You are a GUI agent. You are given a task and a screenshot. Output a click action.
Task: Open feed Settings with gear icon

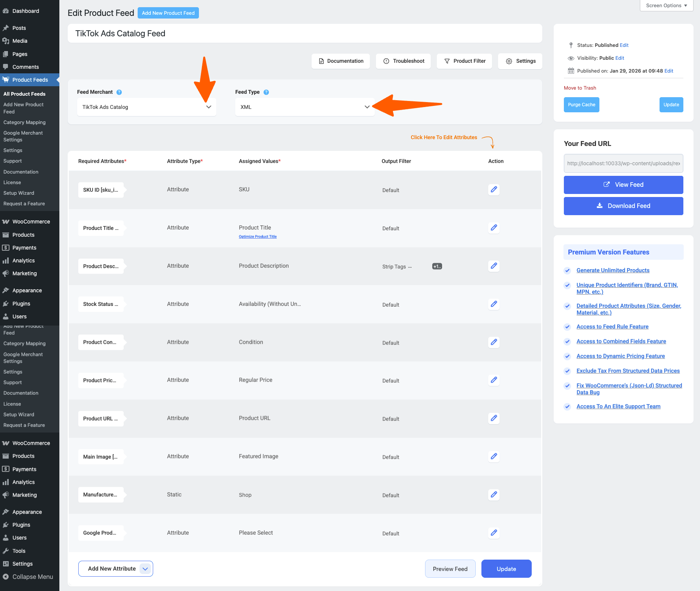tap(520, 61)
